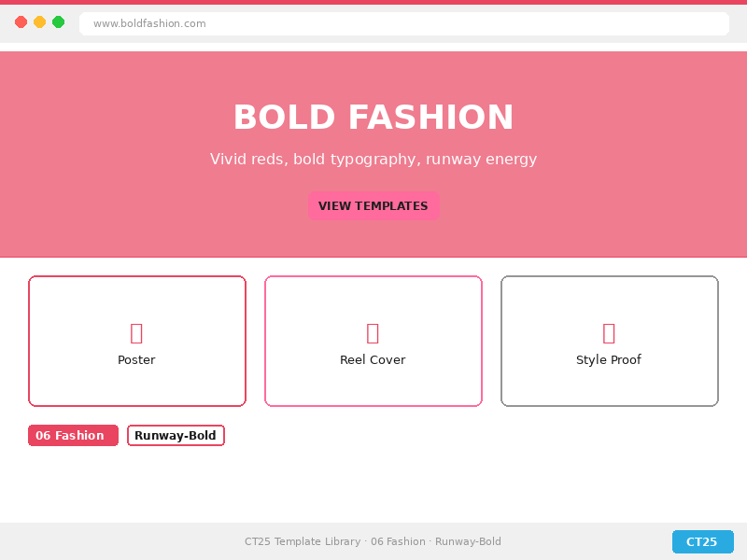The height and width of the screenshot is (560, 747).
Task: Select the Reel Cover template icon
Action: click(x=373, y=333)
